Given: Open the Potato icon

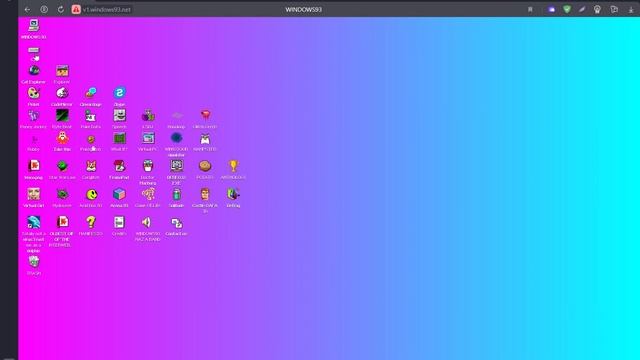Looking at the screenshot, I should point(205,166).
